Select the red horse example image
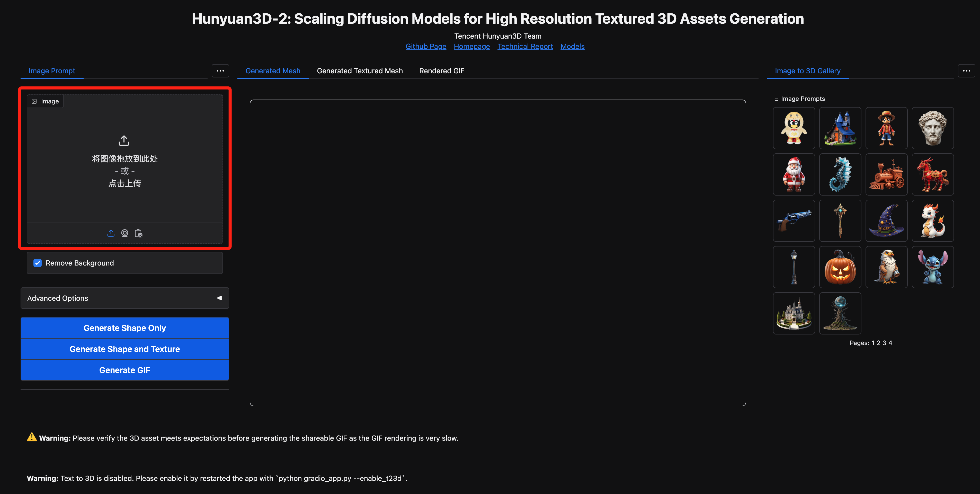The image size is (980, 494). (x=933, y=174)
